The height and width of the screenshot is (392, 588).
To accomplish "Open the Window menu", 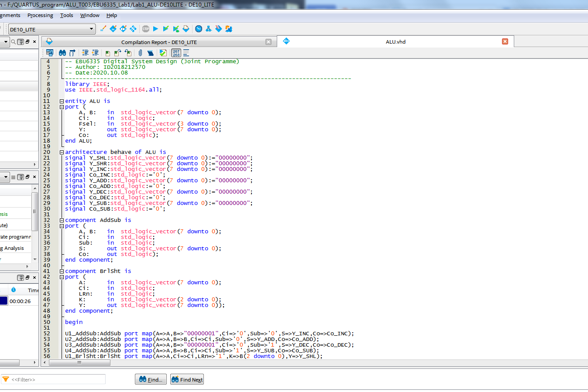I will tap(90, 15).
